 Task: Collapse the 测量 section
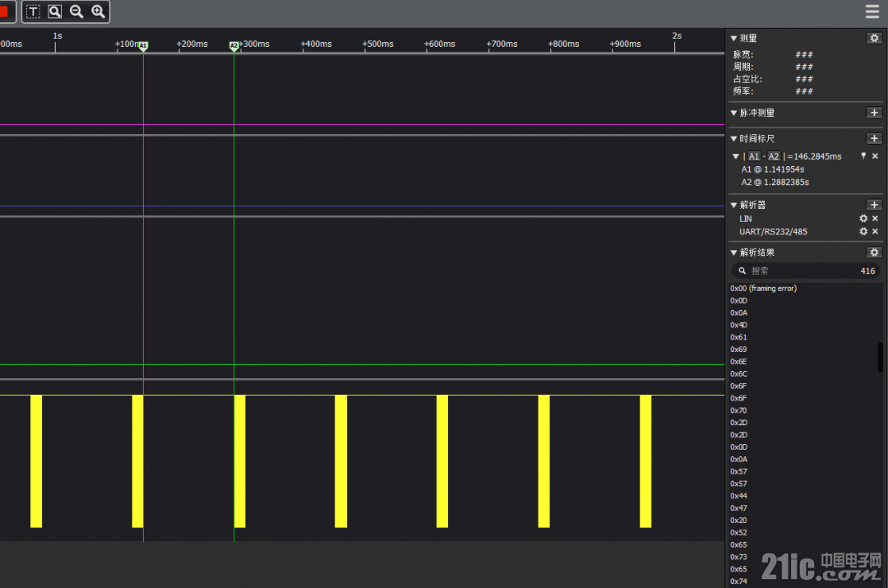[x=734, y=39]
